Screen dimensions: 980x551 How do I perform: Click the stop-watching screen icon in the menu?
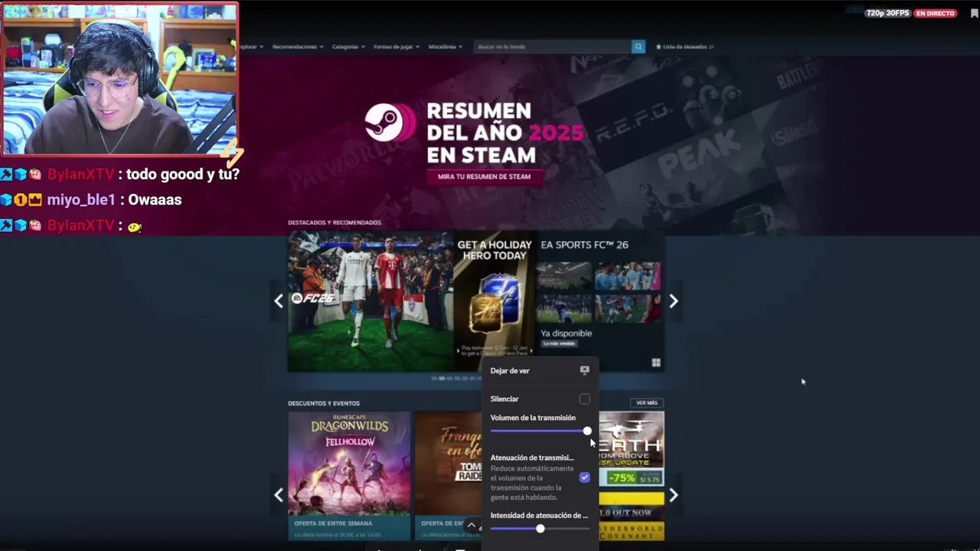584,370
